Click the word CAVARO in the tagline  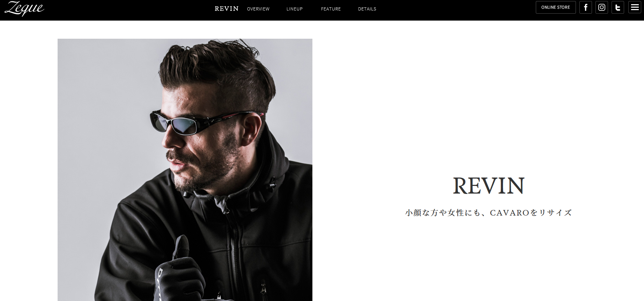pyautogui.click(x=510, y=213)
